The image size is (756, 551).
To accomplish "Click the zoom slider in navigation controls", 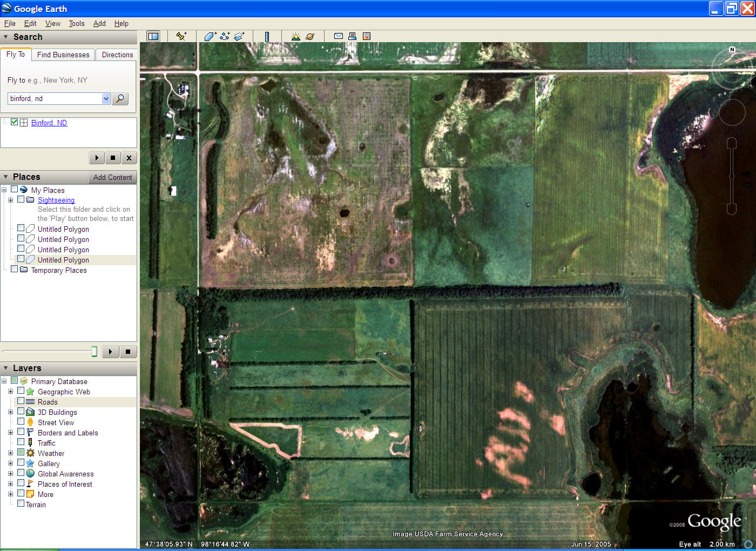I will 732,176.
